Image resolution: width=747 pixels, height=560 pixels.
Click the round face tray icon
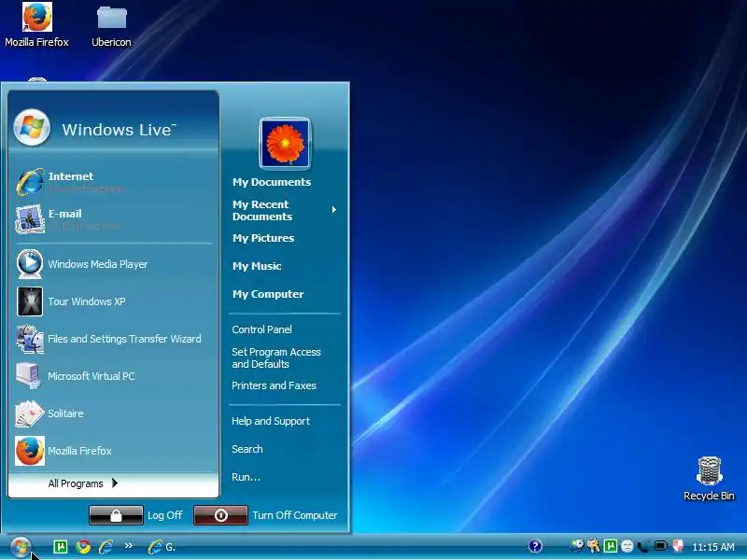[x=627, y=546]
